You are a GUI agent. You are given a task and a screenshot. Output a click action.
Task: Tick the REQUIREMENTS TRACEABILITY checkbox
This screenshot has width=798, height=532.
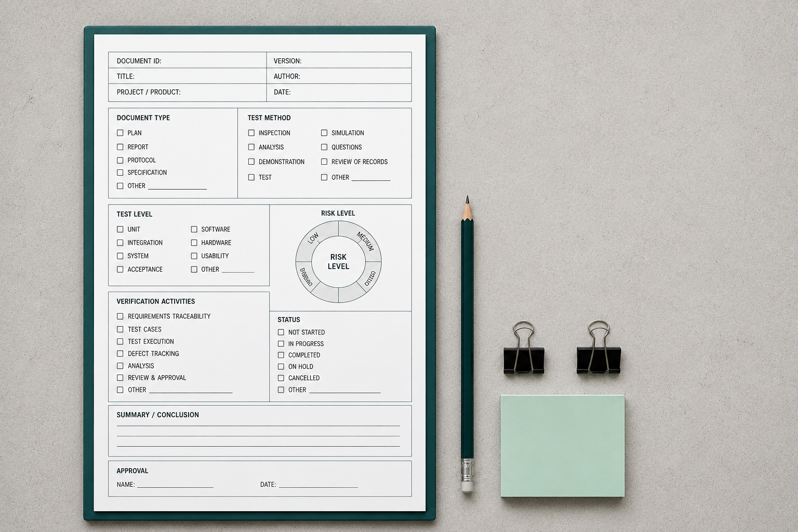pos(120,316)
